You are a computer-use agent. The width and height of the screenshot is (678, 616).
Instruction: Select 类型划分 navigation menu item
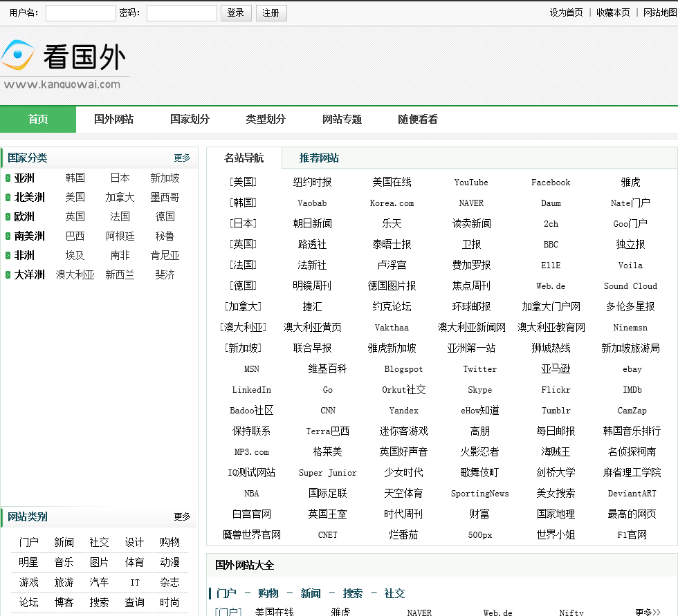pos(266,120)
